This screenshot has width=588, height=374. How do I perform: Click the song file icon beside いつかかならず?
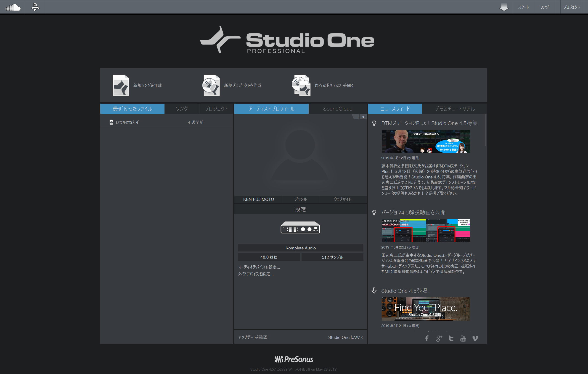pyautogui.click(x=111, y=122)
